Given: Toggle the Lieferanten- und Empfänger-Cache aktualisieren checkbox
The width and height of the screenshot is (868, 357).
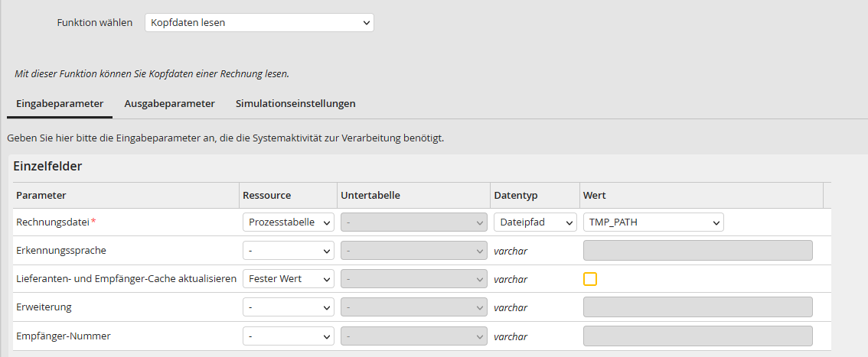Looking at the screenshot, I should click(590, 279).
